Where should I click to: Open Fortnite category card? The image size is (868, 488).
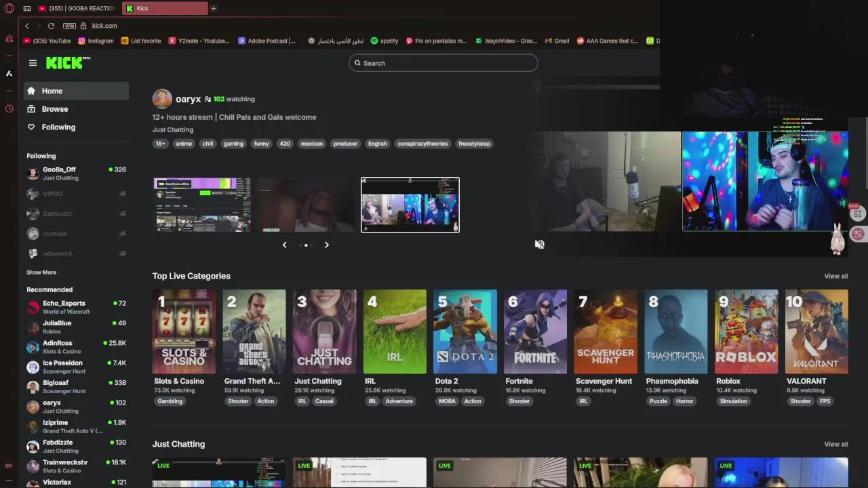pyautogui.click(x=535, y=331)
